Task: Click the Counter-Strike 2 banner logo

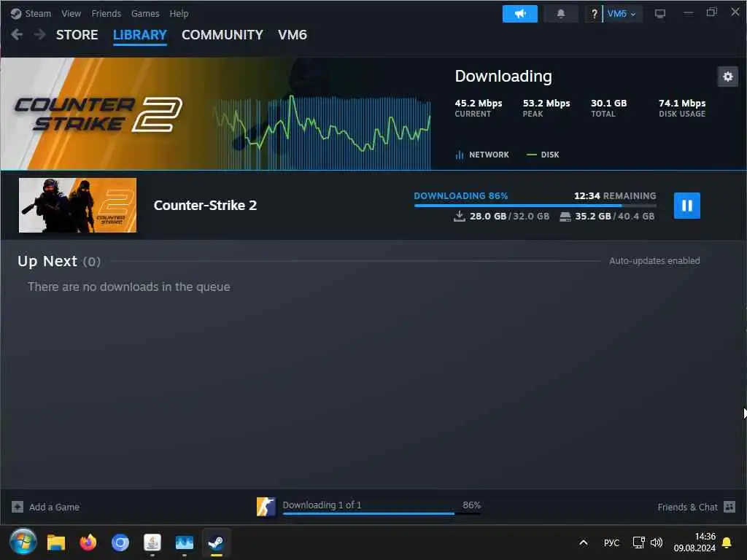Action: pos(98,114)
